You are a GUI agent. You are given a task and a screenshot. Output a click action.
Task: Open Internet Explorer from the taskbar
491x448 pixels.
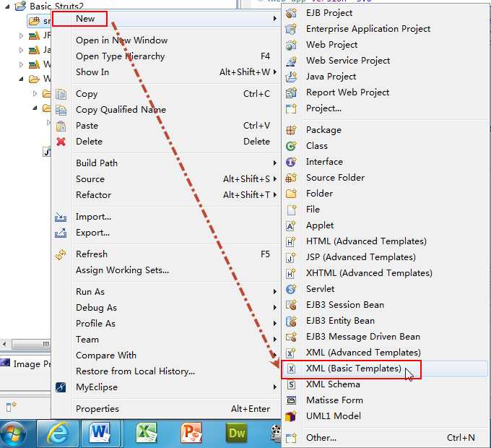pyautogui.click(x=58, y=434)
